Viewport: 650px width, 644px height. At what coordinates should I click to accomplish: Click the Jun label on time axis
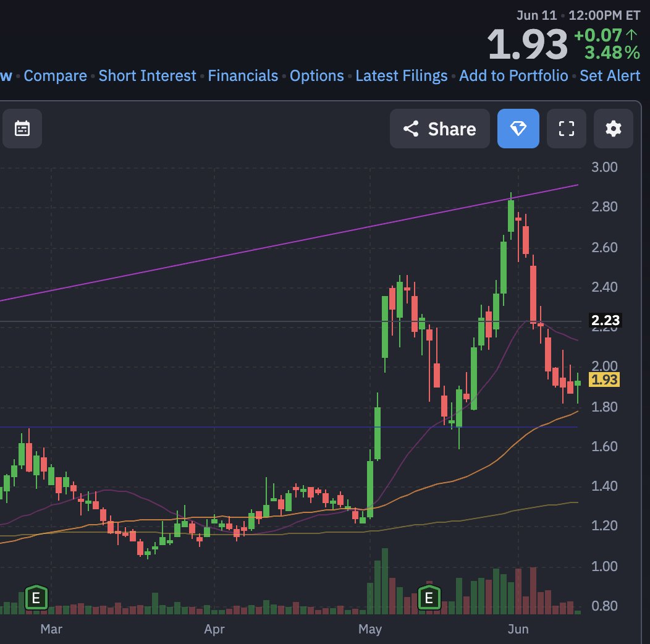coord(518,629)
